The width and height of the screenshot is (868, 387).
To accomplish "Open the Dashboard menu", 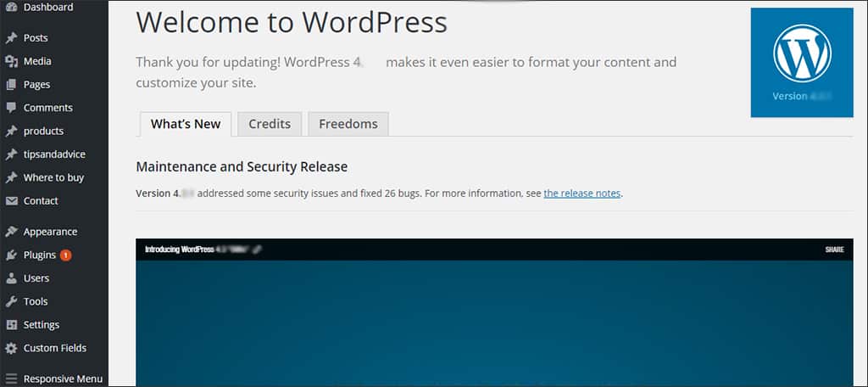I will tap(48, 7).
